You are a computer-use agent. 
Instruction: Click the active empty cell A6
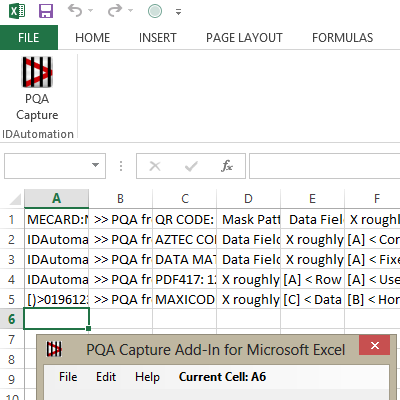coord(56,319)
